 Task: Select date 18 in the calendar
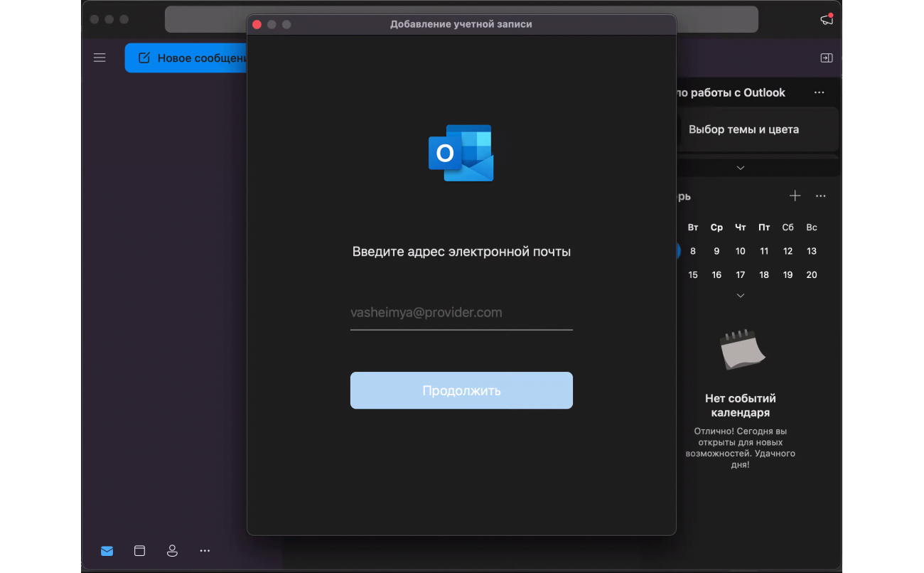pos(764,274)
